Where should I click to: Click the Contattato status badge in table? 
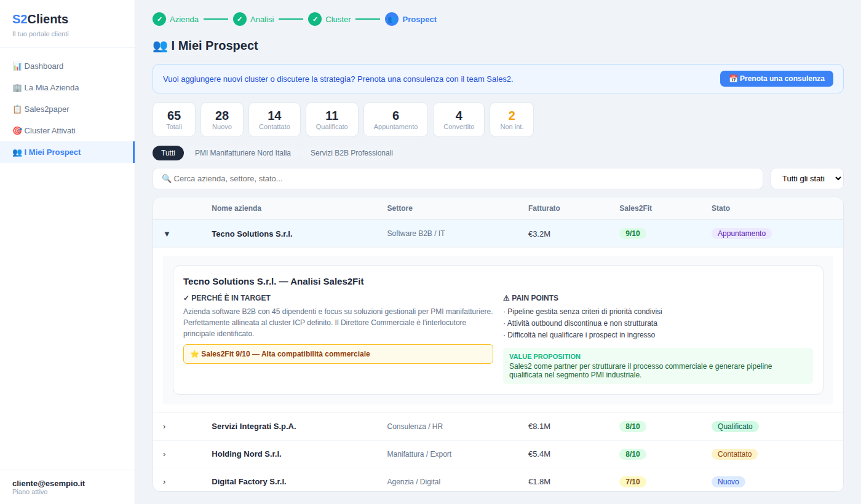point(734,454)
